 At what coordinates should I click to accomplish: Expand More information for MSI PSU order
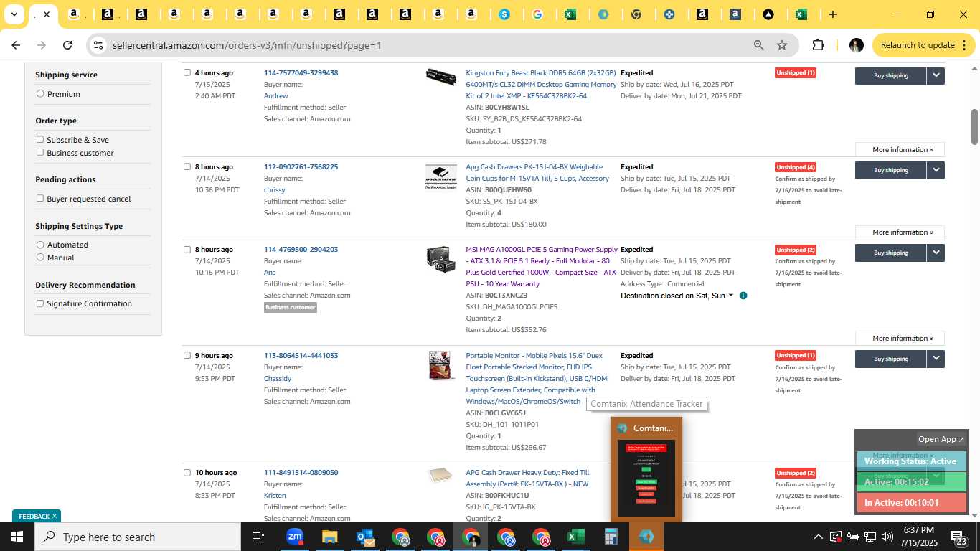900,338
